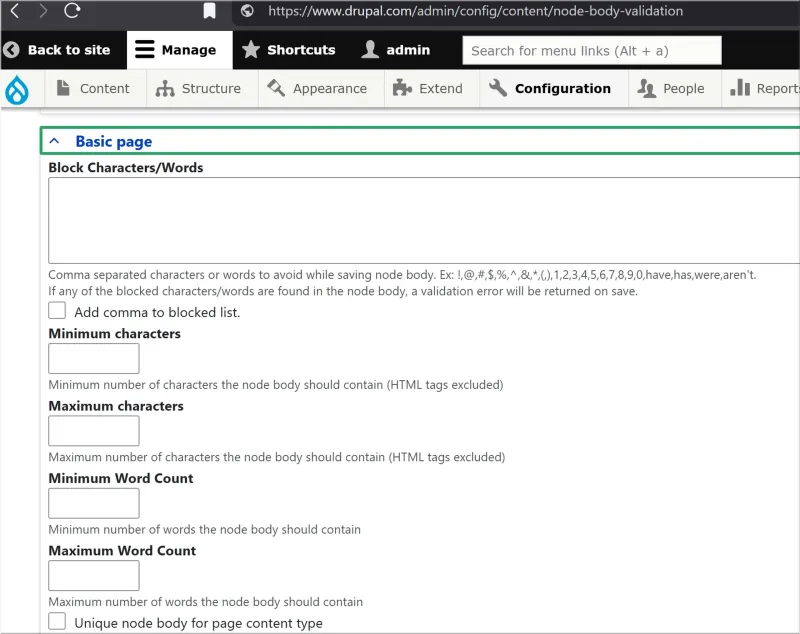The width and height of the screenshot is (800, 634).
Task: Click the browser back arrow
Action: tap(15, 11)
